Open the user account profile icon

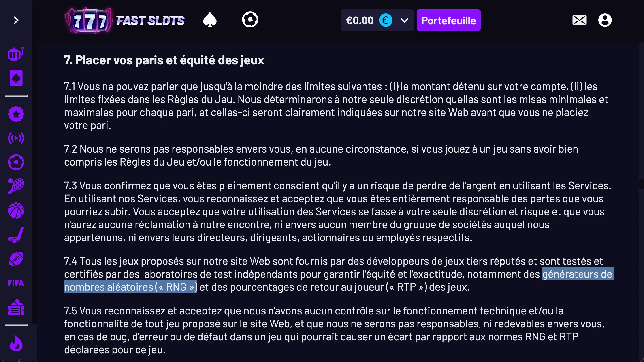point(605,20)
